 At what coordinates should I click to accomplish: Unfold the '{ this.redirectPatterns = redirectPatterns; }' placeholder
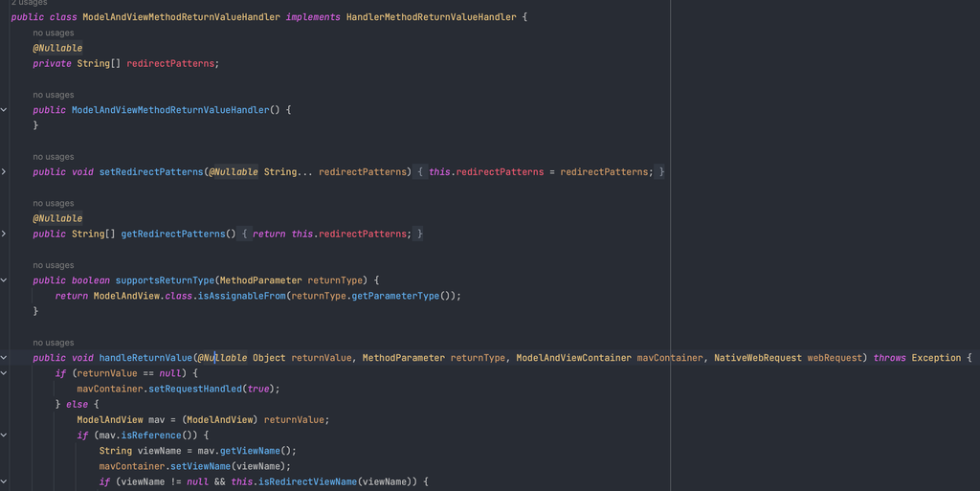(541, 171)
